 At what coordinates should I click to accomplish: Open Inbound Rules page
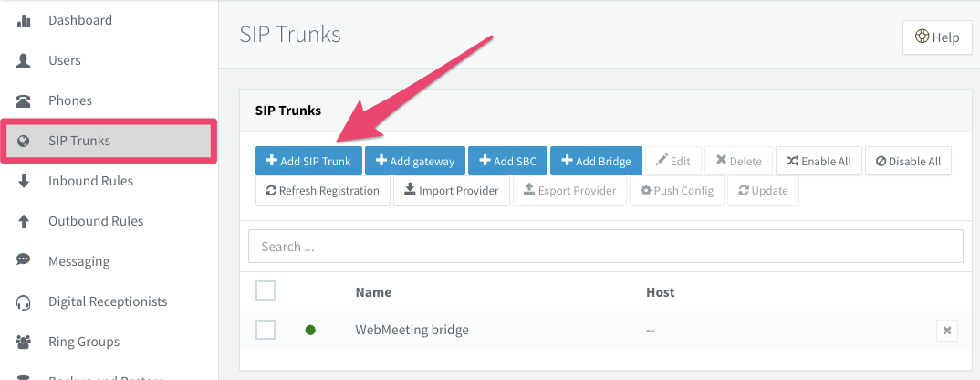pos(90,181)
